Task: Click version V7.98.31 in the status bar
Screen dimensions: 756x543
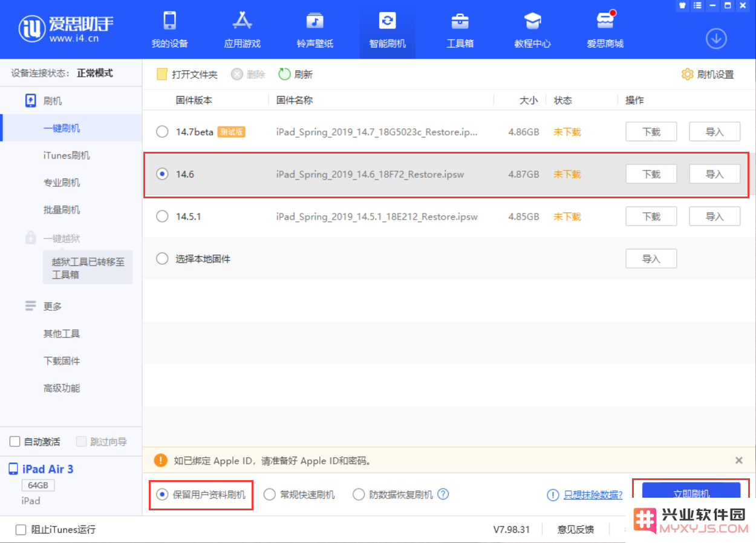Action: coord(511,530)
